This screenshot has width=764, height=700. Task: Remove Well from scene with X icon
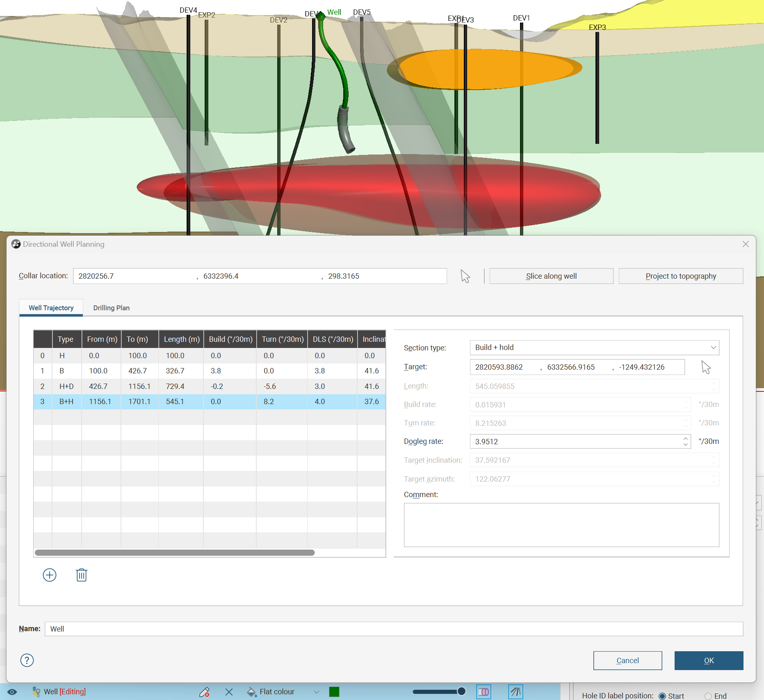(x=229, y=692)
